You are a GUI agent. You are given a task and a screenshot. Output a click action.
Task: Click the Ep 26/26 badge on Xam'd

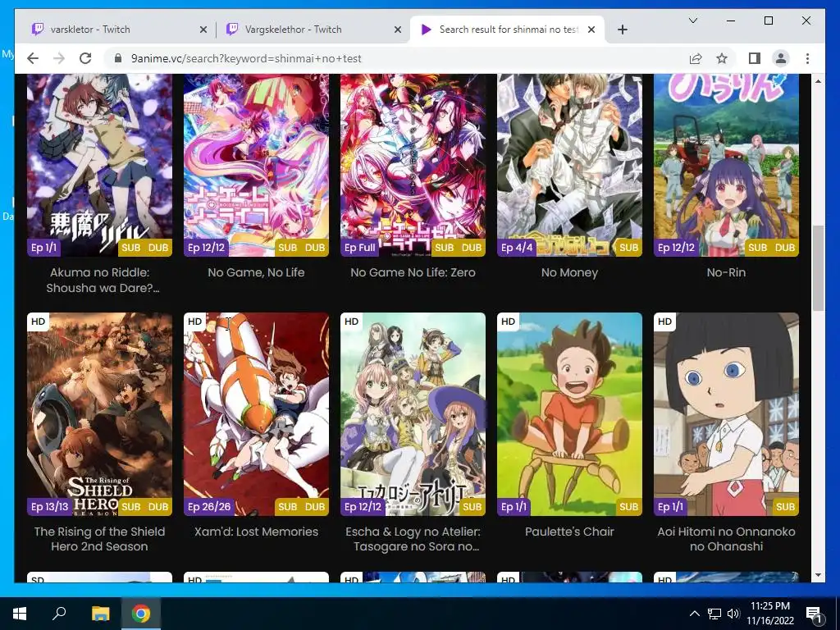pos(209,507)
